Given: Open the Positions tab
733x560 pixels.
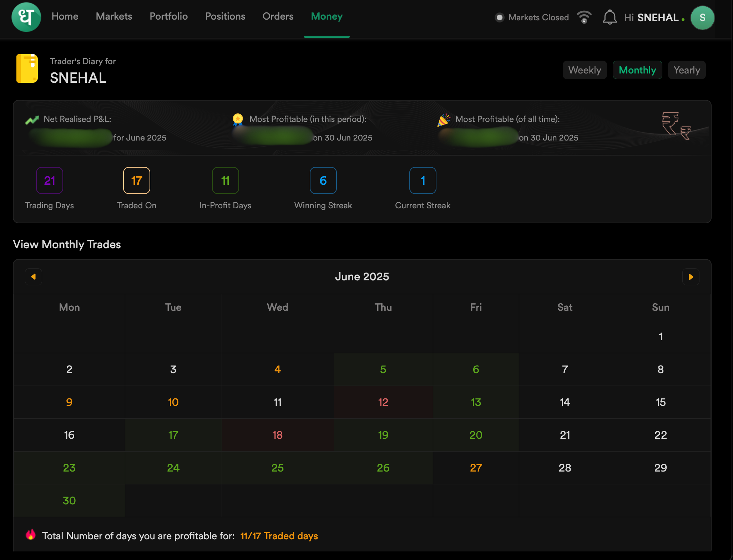Looking at the screenshot, I should coord(225,16).
